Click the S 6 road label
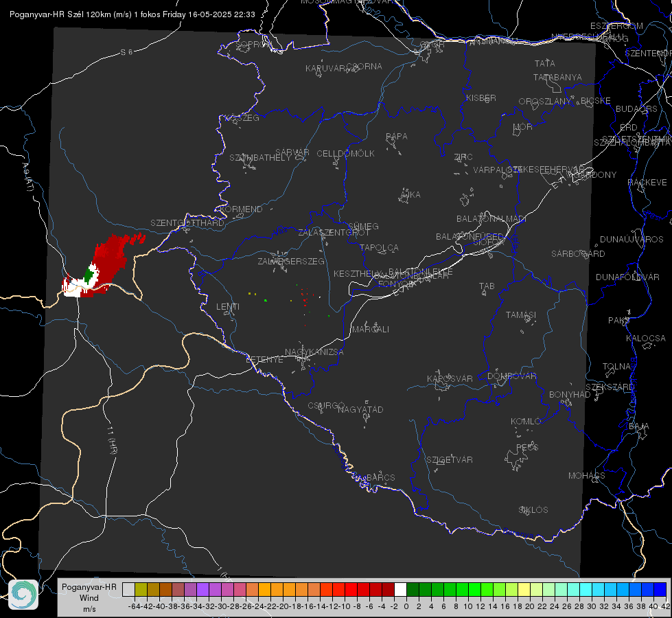Screen dimensions: 672x618 pyautogui.click(x=126, y=52)
